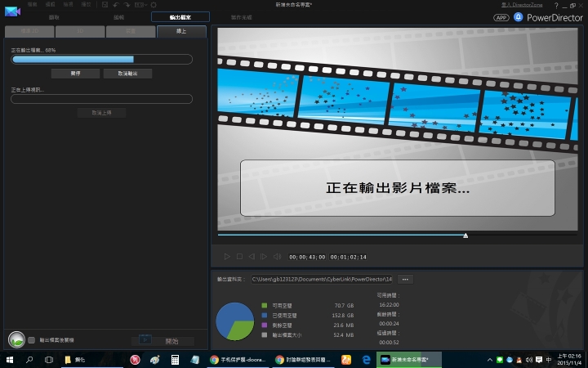
Task: Click the film strip preview image
Action: click(x=398, y=129)
